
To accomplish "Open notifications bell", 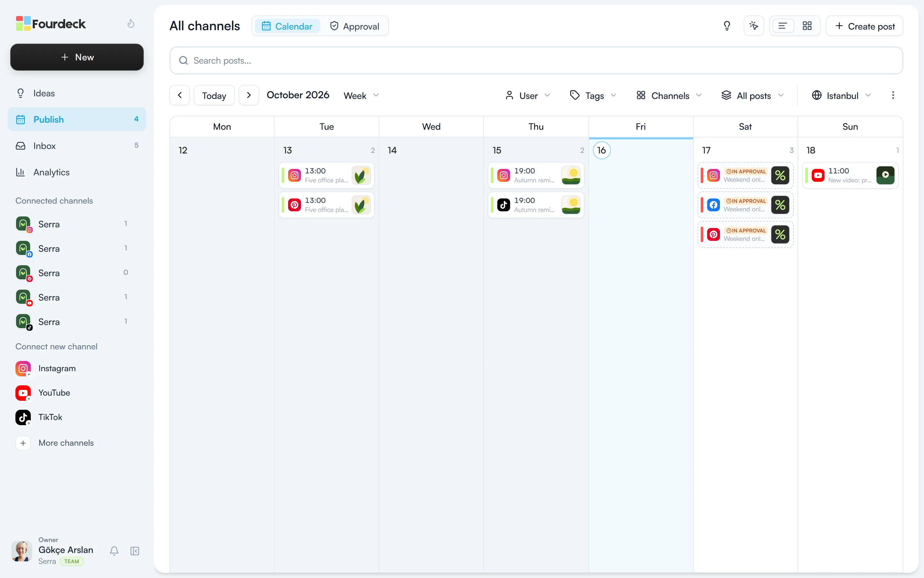I will click(114, 551).
